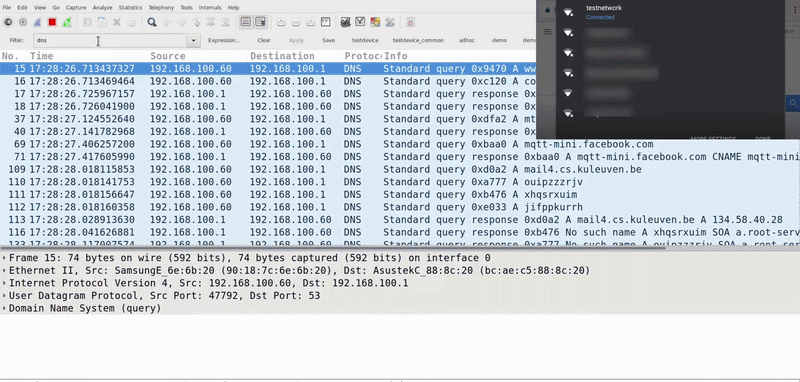Toggle auto-scroll during live capture
This screenshot has width=800, height=382.
tap(260, 22)
